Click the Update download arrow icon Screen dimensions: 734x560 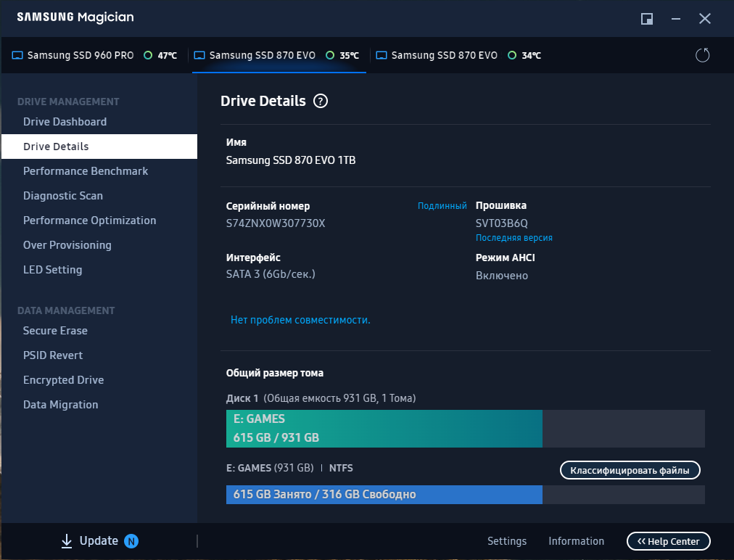click(x=67, y=541)
